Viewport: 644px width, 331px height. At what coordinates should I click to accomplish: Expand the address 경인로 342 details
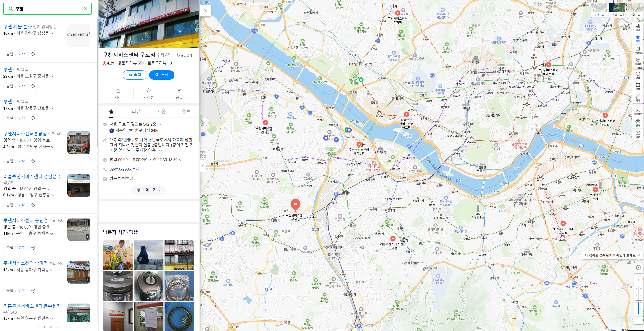160,124
